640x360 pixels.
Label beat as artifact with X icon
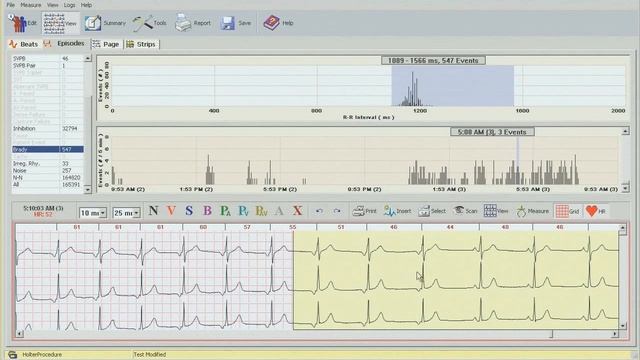(298, 211)
